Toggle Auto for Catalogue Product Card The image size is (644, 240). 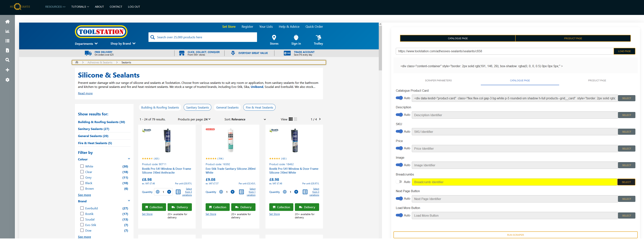point(399,98)
